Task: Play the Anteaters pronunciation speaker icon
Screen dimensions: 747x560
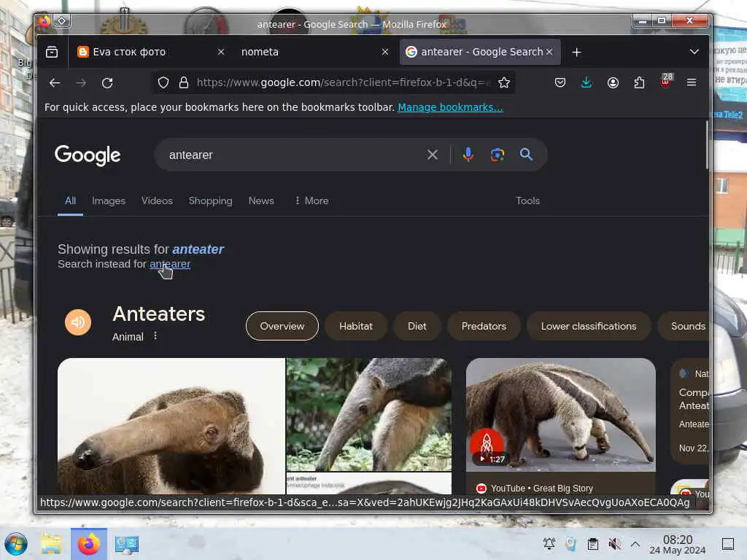Action: tap(78, 322)
